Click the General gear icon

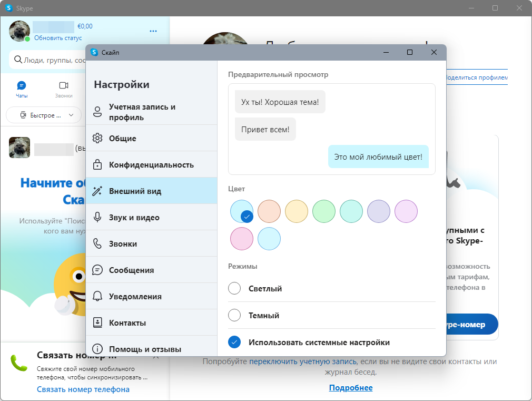97,138
